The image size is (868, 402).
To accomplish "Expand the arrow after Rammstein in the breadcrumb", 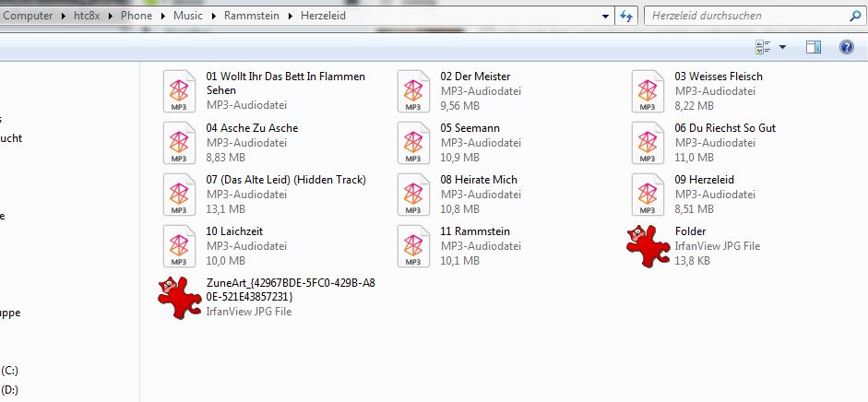I will point(290,16).
